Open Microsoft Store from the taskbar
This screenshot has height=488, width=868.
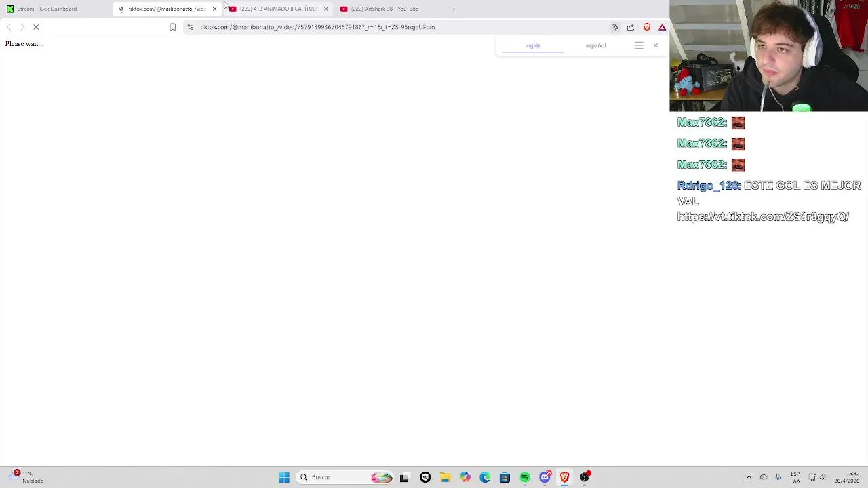point(505,477)
